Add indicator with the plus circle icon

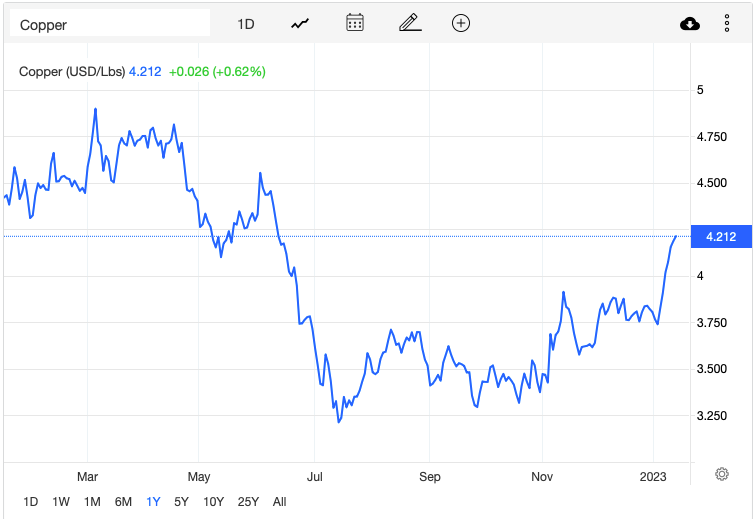pyautogui.click(x=461, y=23)
